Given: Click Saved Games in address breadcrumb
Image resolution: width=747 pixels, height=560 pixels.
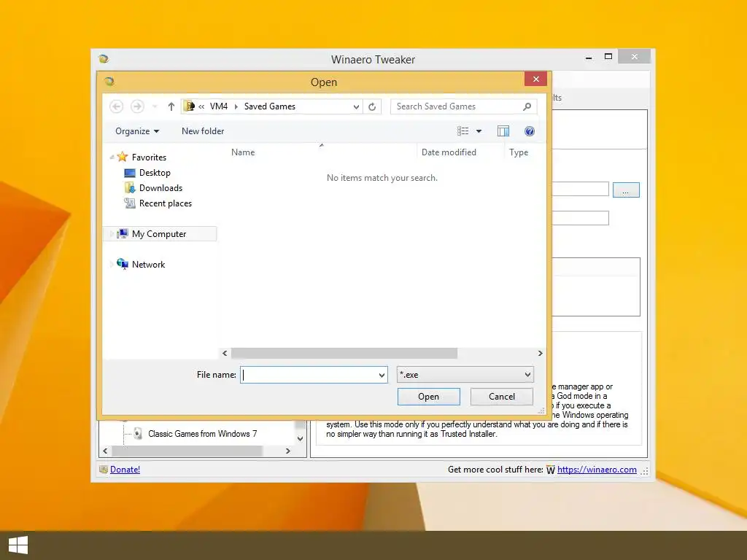Looking at the screenshot, I should click(x=270, y=106).
